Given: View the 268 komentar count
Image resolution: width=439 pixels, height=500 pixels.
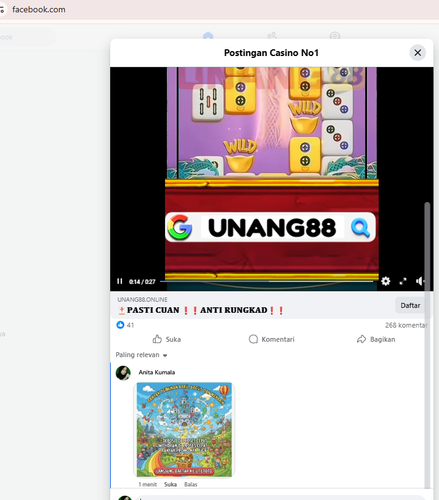Looking at the screenshot, I should click(406, 325).
